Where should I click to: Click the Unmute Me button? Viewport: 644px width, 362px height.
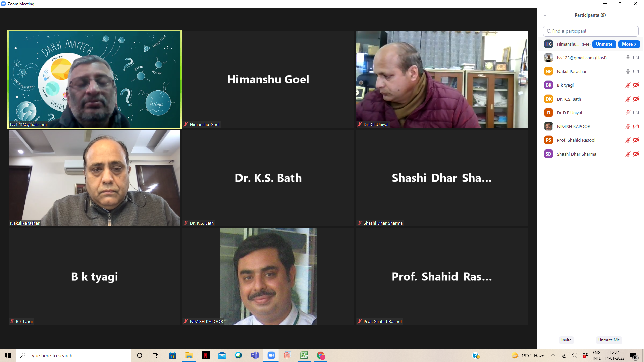pos(608,340)
